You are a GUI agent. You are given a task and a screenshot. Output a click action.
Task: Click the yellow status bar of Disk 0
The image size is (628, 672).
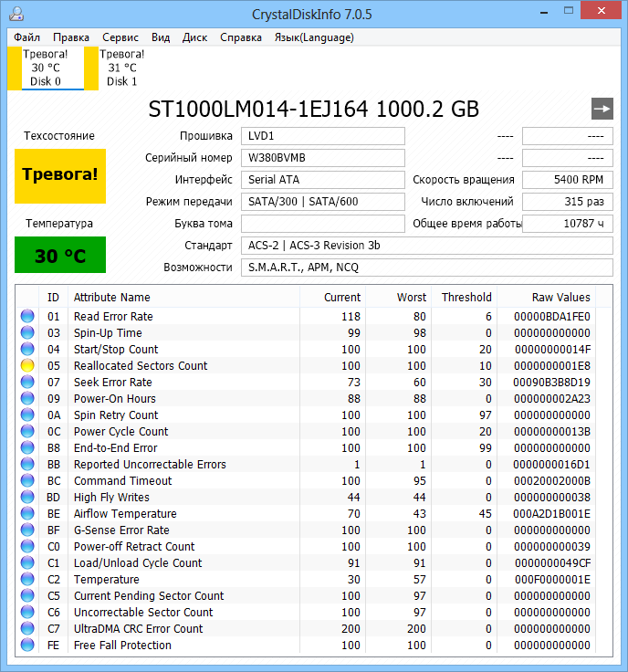(15, 68)
